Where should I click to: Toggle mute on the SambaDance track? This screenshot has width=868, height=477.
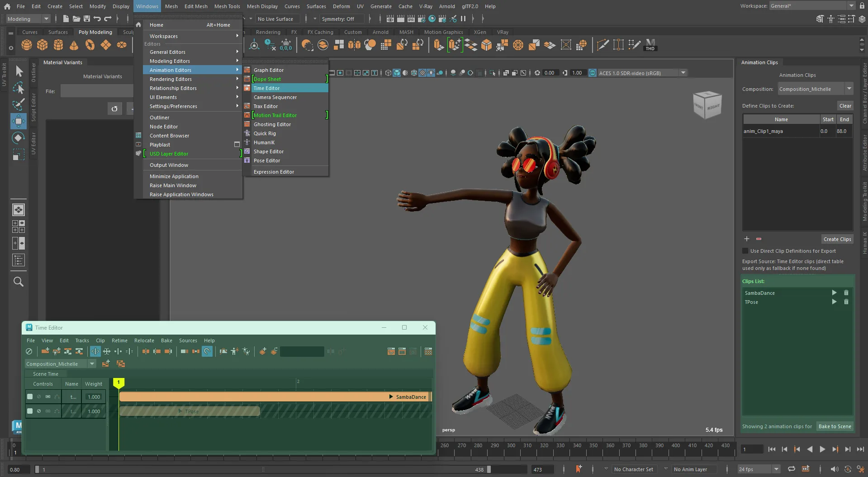39,397
